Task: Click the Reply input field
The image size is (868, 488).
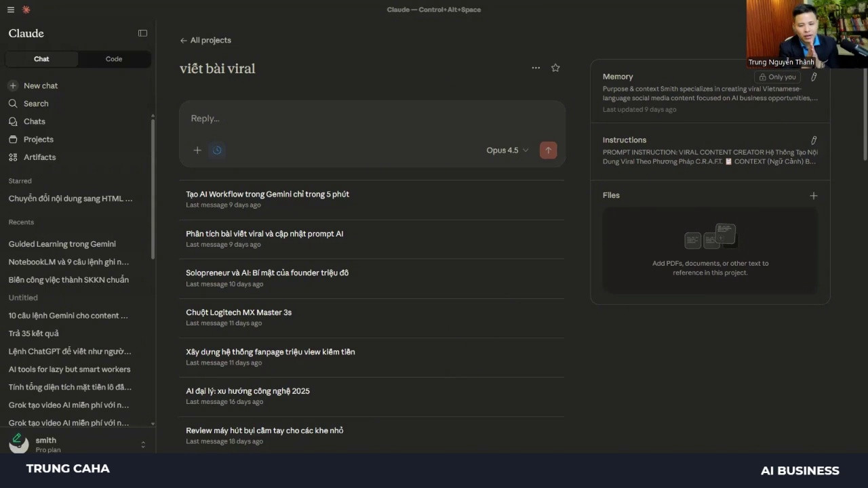Action: (372, 119)
